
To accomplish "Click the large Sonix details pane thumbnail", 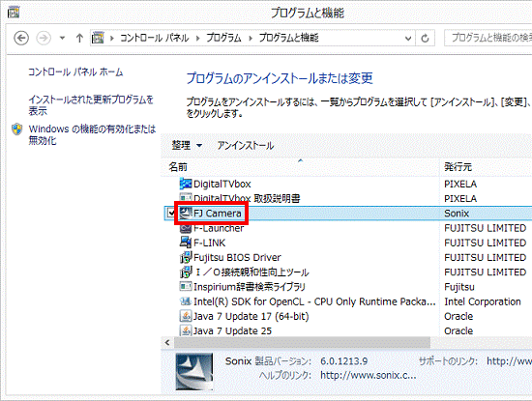I will (x=194, y=372).
